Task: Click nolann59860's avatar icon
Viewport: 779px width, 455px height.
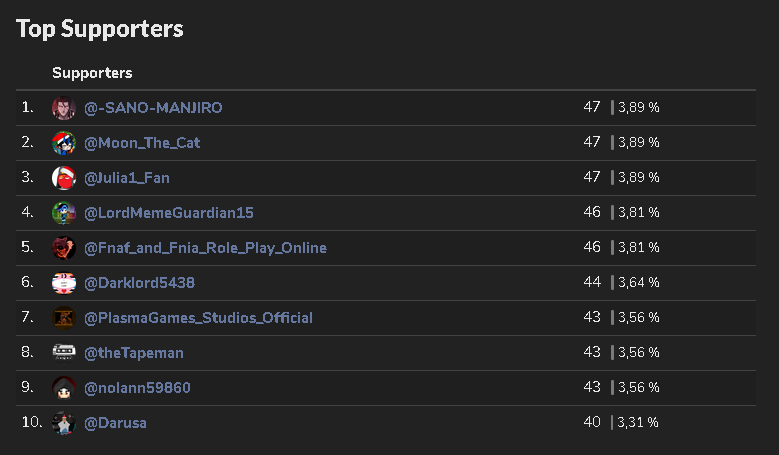Action: click(x=64, y=388)
